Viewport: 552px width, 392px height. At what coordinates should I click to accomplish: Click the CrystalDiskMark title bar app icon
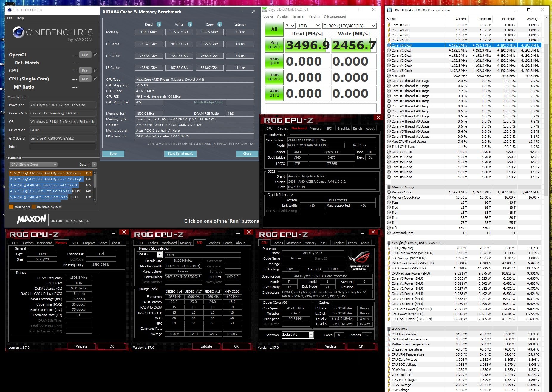click(265, 10)
